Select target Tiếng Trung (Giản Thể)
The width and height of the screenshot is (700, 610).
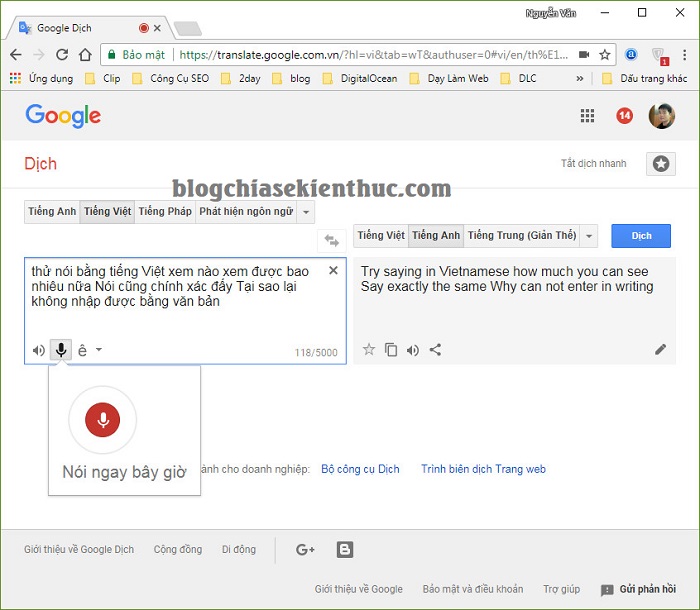pyautogui.click(x=522, y=235)
